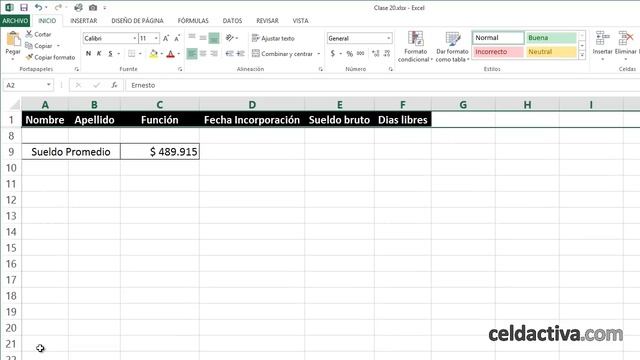Align text to the bottom
Viewport: 640px width, 360px height.
click(x=214, y=38)
